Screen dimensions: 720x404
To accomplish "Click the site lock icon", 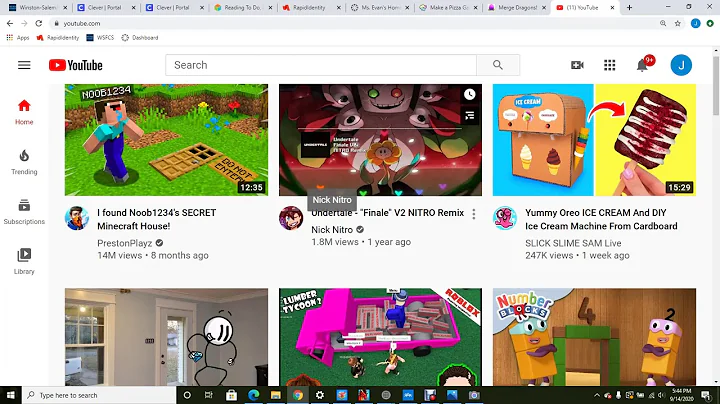I will [x=56, y=23].
